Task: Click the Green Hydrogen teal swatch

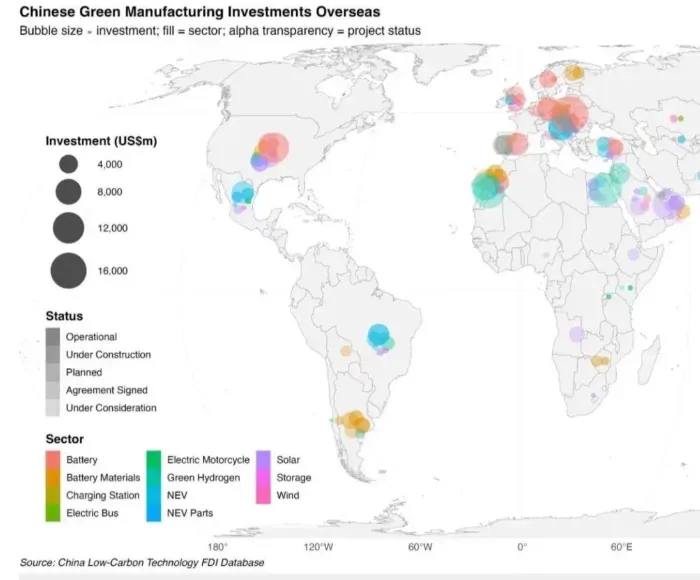Action: pyautogui.click(x=154, y=477)
